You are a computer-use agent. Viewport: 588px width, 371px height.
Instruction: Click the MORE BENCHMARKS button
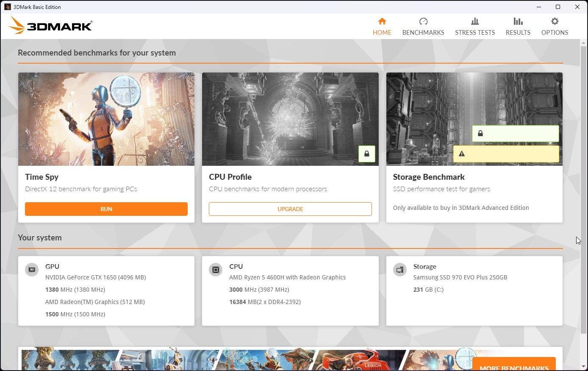coord(514,365)
